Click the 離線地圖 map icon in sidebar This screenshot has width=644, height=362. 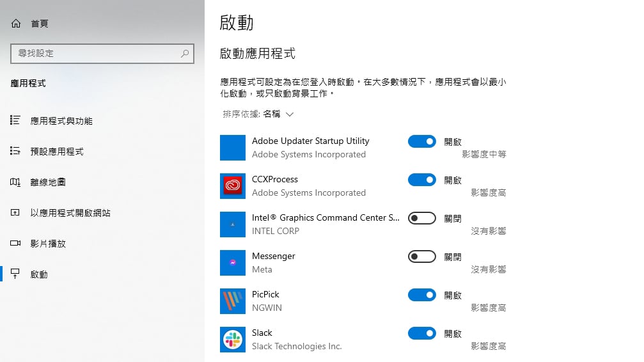click(15, 182)
